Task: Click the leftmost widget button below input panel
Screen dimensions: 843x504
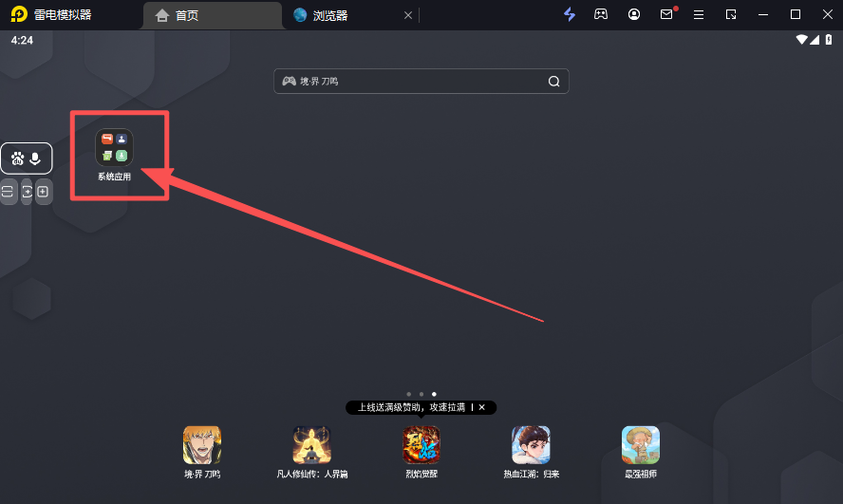Action: click(x=7, y=192)
